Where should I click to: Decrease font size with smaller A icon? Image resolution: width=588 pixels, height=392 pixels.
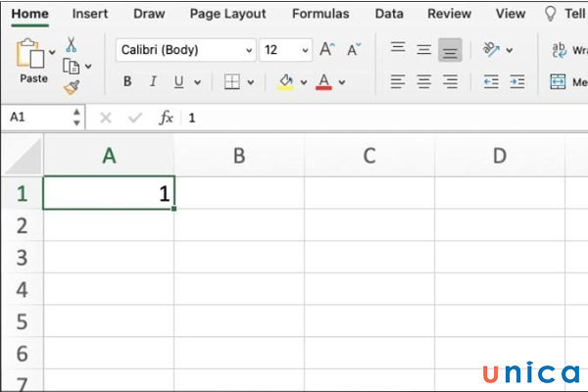tap(352, 50)
